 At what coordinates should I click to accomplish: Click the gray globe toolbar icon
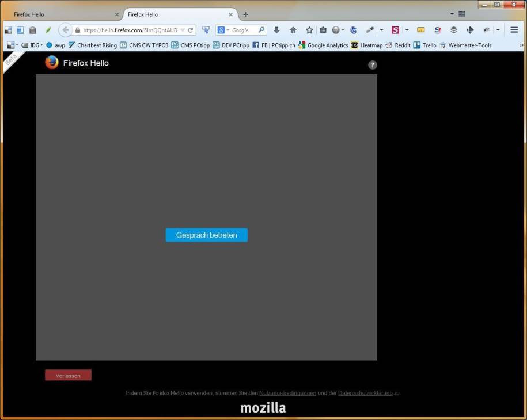(x=336, y=30)
